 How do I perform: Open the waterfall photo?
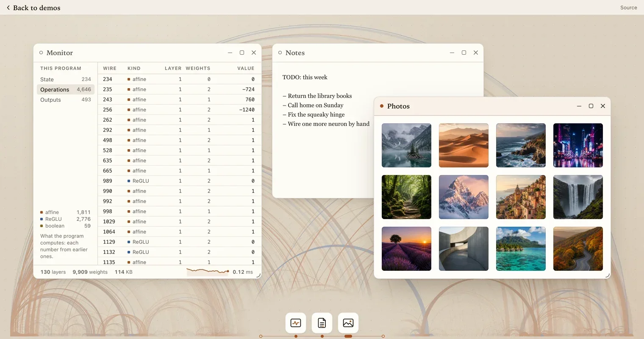pos(578,197)
